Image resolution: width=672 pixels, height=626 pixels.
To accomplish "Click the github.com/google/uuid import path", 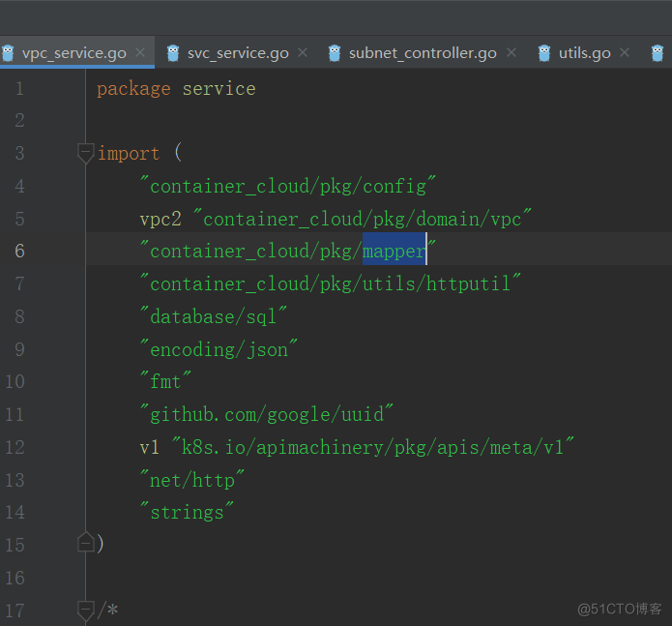I will tap(267, 414).
